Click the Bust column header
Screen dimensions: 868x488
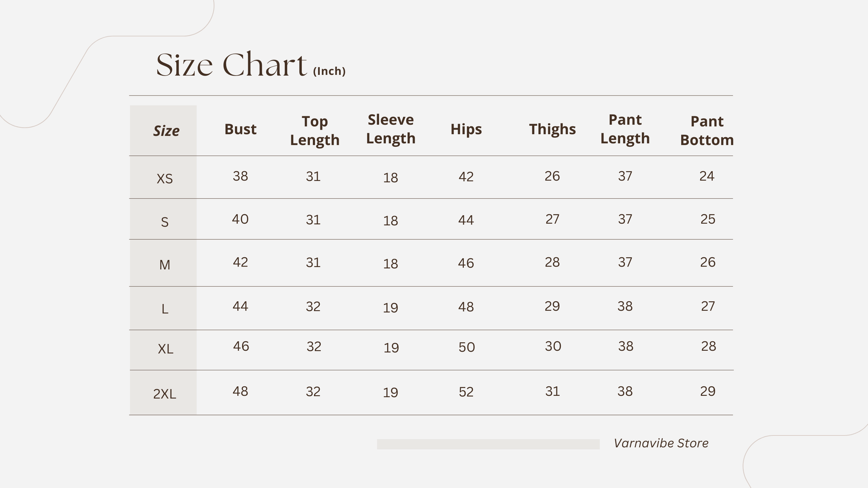[240, 129]
